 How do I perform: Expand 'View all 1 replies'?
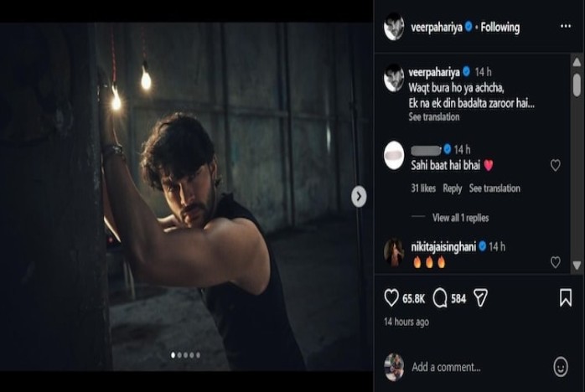460,218
